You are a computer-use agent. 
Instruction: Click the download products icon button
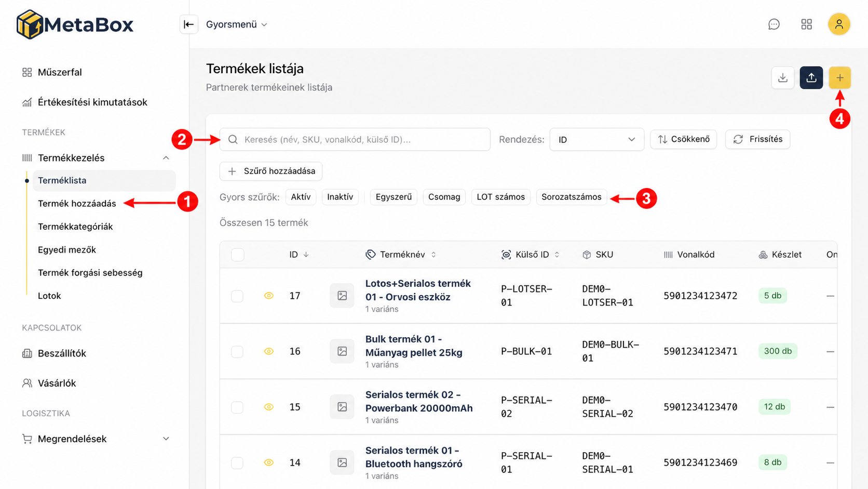783,78
